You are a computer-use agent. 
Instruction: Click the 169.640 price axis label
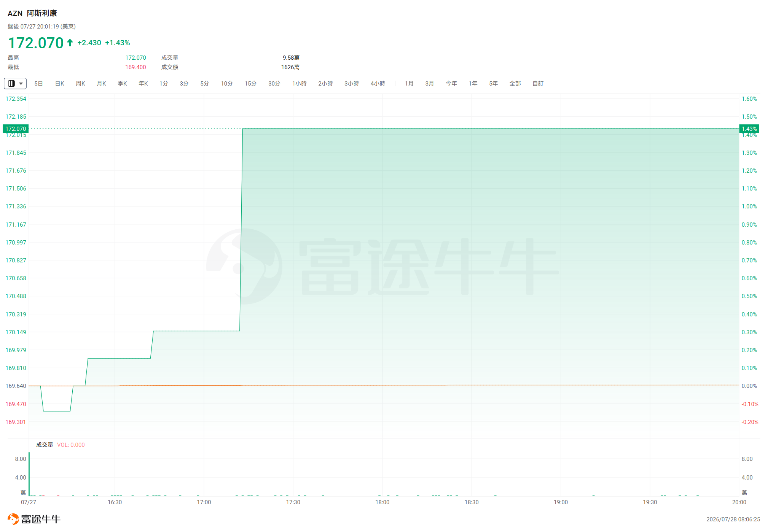click(x=16, y=386)
